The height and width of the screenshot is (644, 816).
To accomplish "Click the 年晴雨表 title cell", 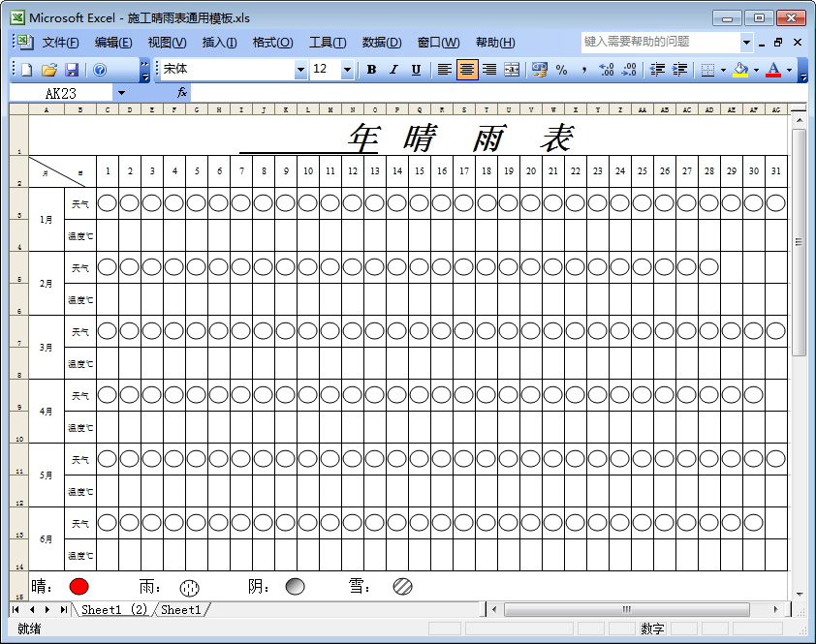I will [x=409, y=136].
